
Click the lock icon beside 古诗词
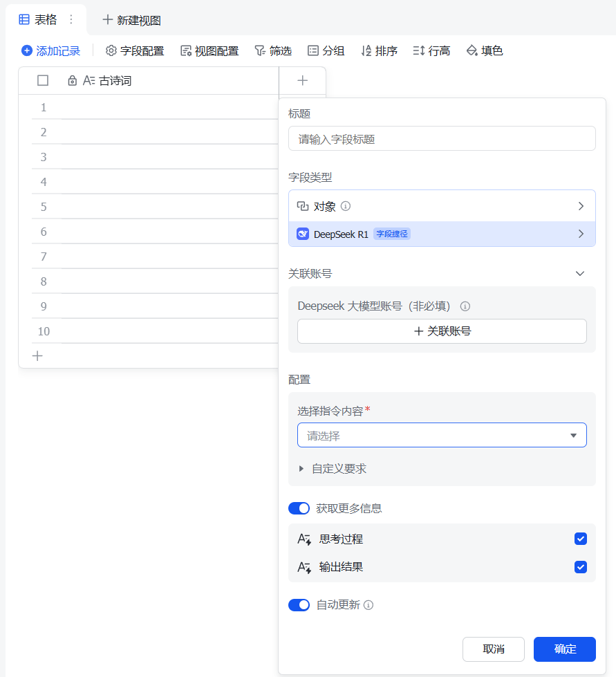coord(72,81)
